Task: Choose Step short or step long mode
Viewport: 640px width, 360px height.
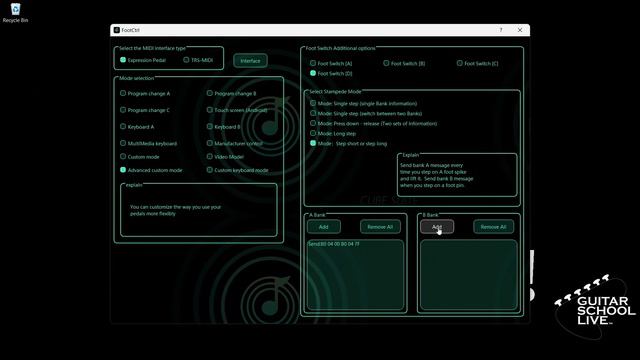Action: click(x=349, y=144)
